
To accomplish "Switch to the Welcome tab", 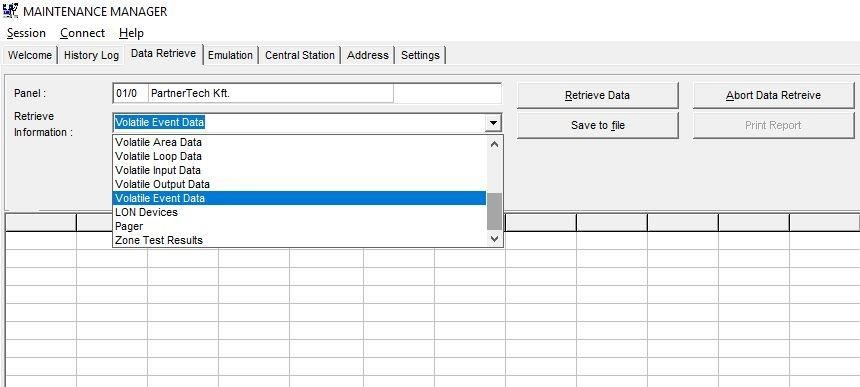I will 30,55.
